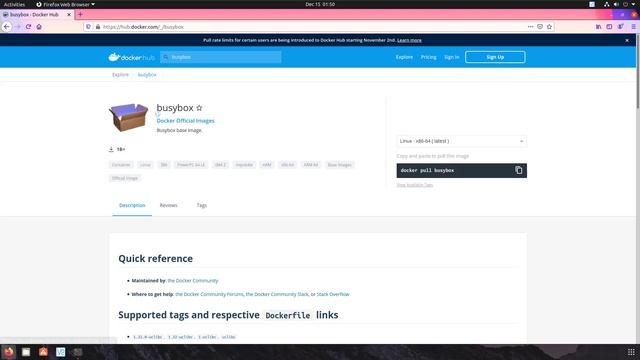Open the volume tray icon
640x360 pixels.
[616, 4]
